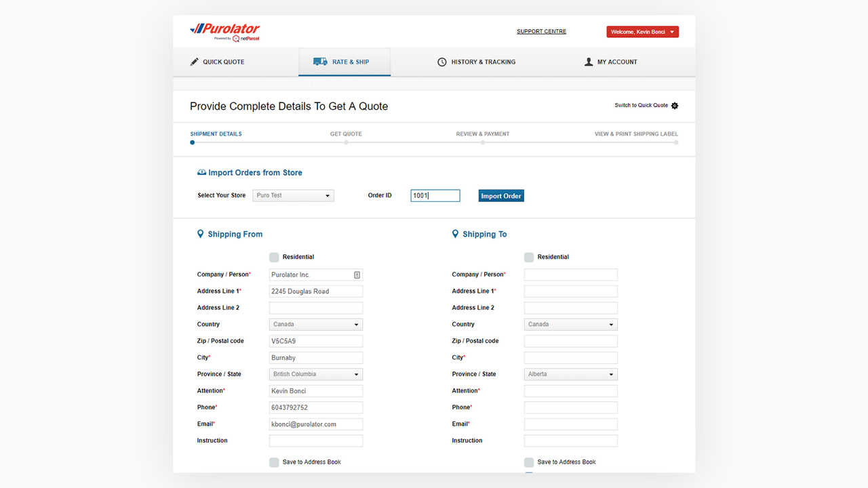Toggle Residential checkbox under Shipping To

529,257
